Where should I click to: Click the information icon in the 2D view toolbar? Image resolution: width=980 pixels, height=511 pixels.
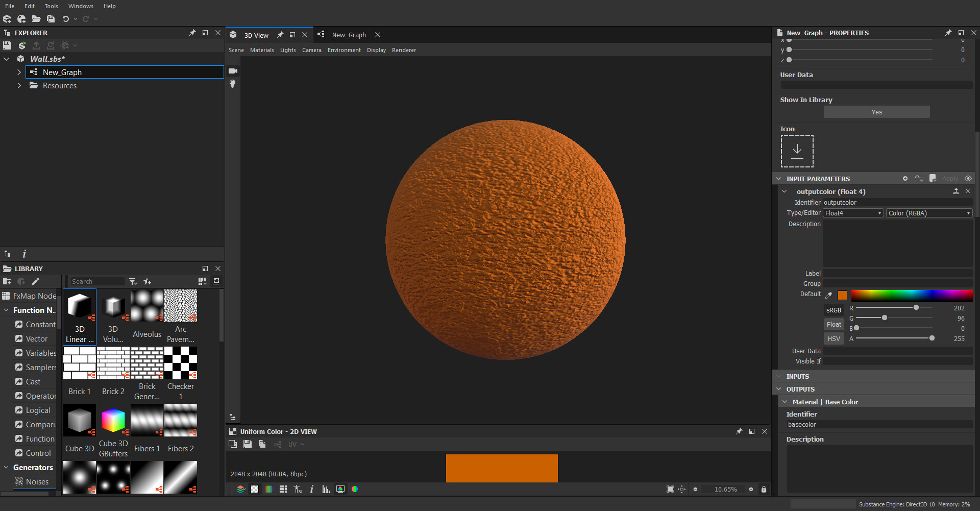pos(312,489)
